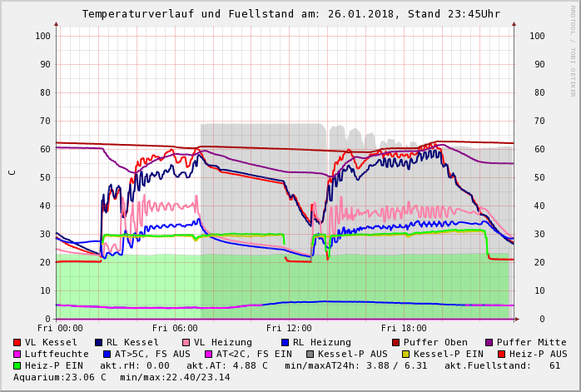Click the Fri 00:00 time axis label
581x392 pixels.
pyautogui.click(x=60, y=328)
